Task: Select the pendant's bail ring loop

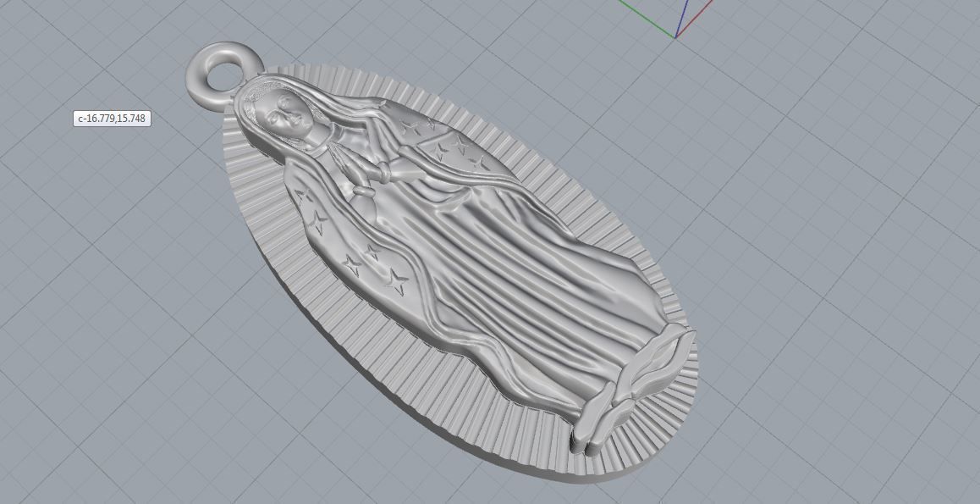Action: [224, 76]
